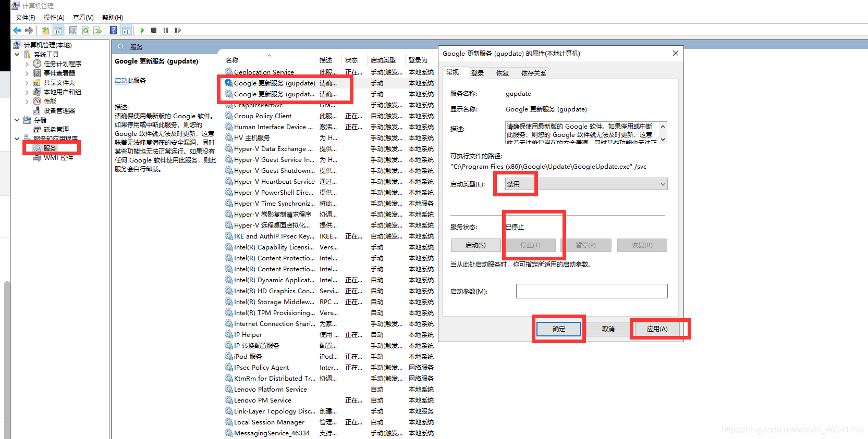
Task: Click the 启动 link for this service
Action: [x=121, y=81]
